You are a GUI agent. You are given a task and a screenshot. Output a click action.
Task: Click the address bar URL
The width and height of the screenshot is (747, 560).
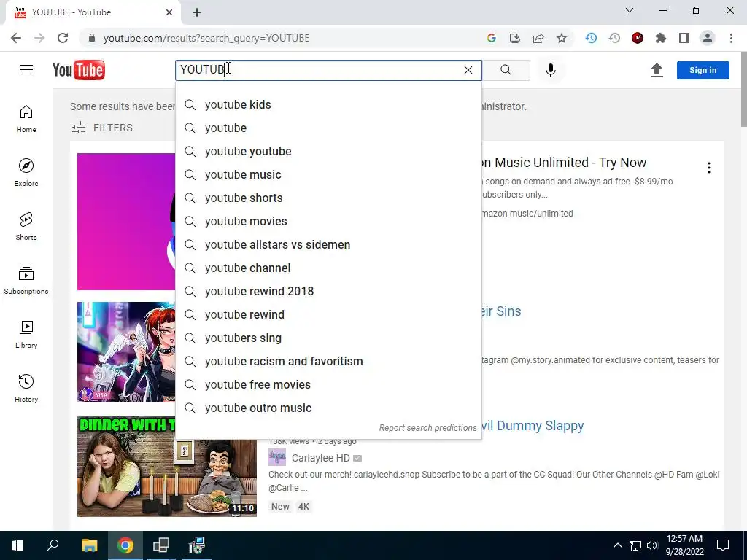[x=206, y=38]
